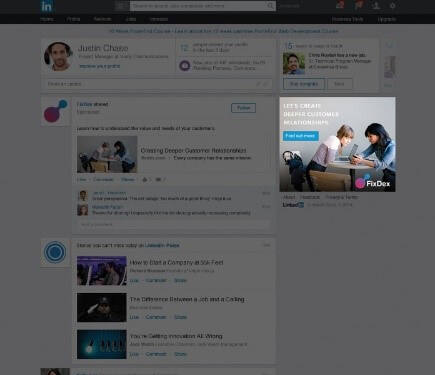Click the attach paperclip icon in update box
The width and height of the screenshot is (435, 375).
tap(266, 84)
